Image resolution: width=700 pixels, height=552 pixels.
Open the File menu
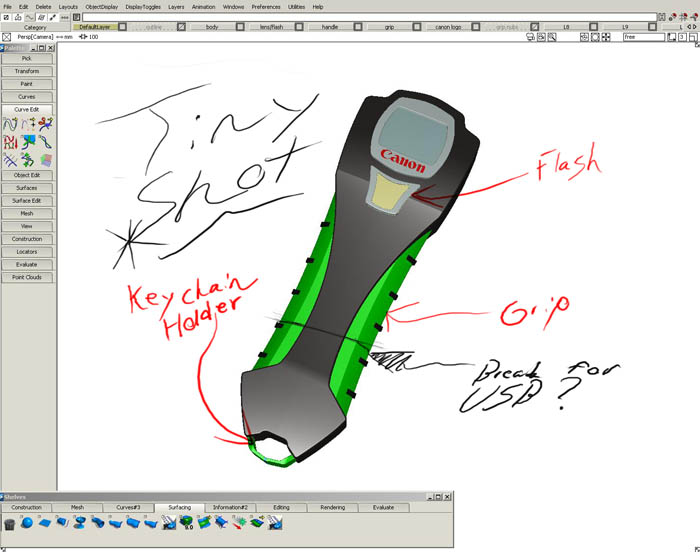[8, 7]
